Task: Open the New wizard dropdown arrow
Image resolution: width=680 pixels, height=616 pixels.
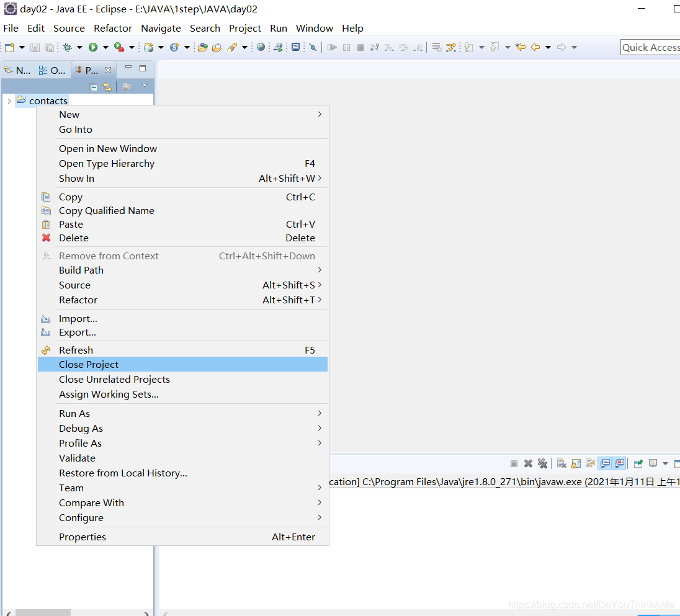Action: click(22, 47)
